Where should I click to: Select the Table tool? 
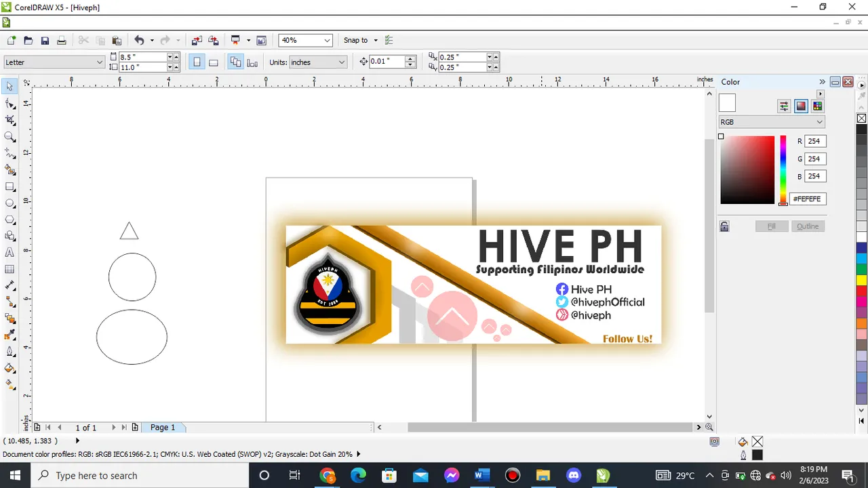(9, 269)
